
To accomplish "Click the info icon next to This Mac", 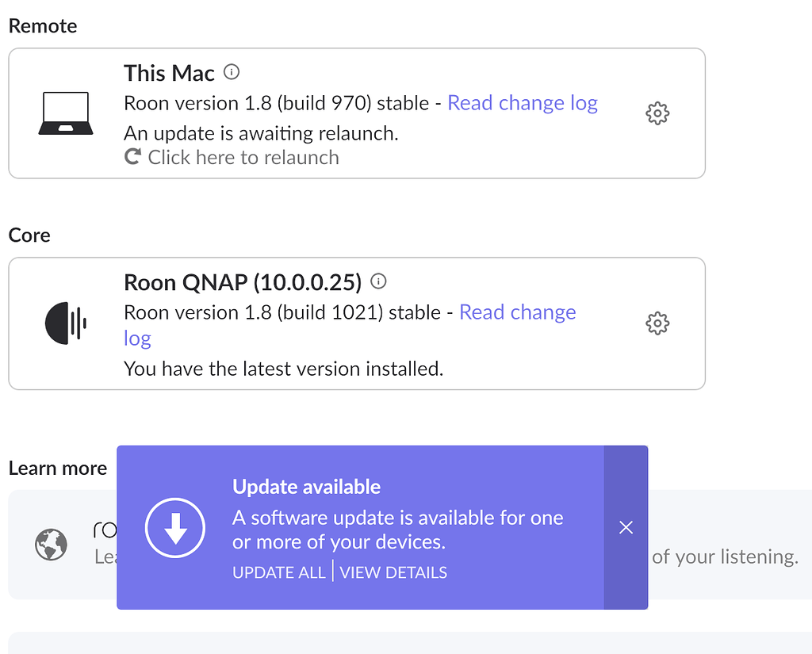I will click(231, 71).
